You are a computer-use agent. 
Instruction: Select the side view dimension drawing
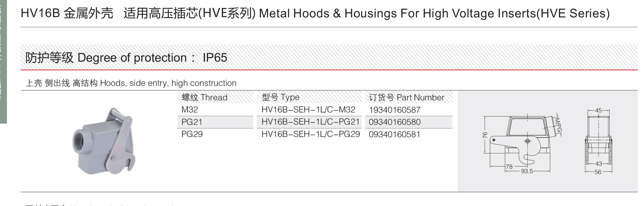pyautogui.click(x=523, y=143)
